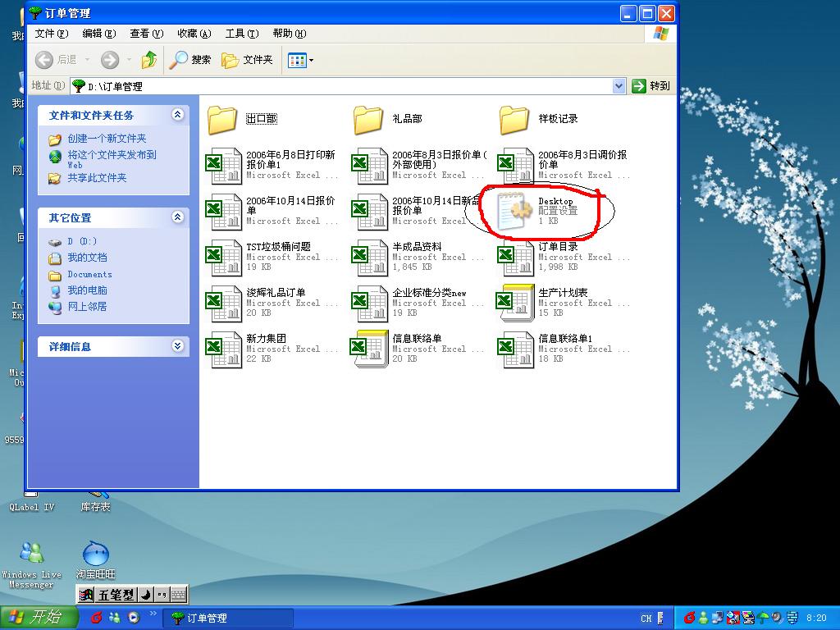Open Documents in other places

(x=89, y=274)
